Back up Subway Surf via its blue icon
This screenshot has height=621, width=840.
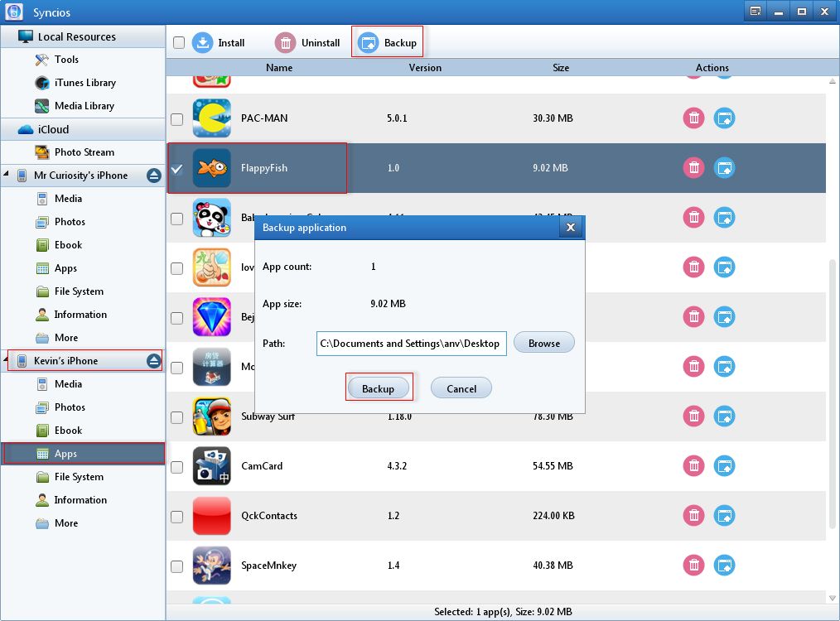pos(724,416)
